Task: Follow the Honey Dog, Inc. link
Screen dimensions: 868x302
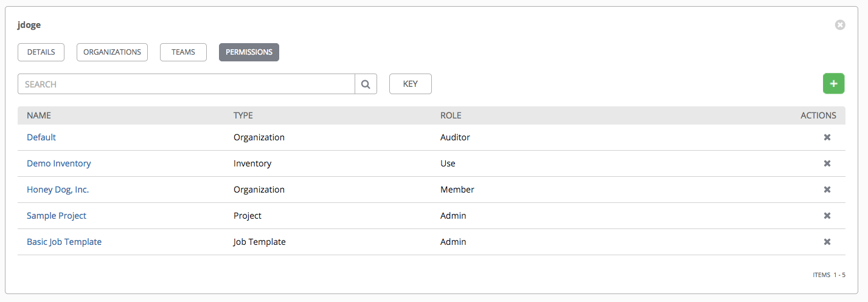Action: [x=58, y=190]
